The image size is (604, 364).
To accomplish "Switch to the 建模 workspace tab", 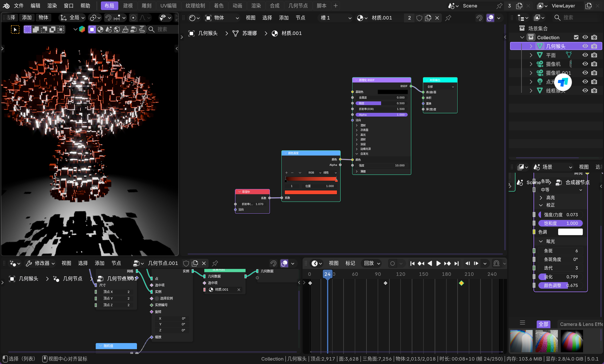I will (x=128, y=5).
